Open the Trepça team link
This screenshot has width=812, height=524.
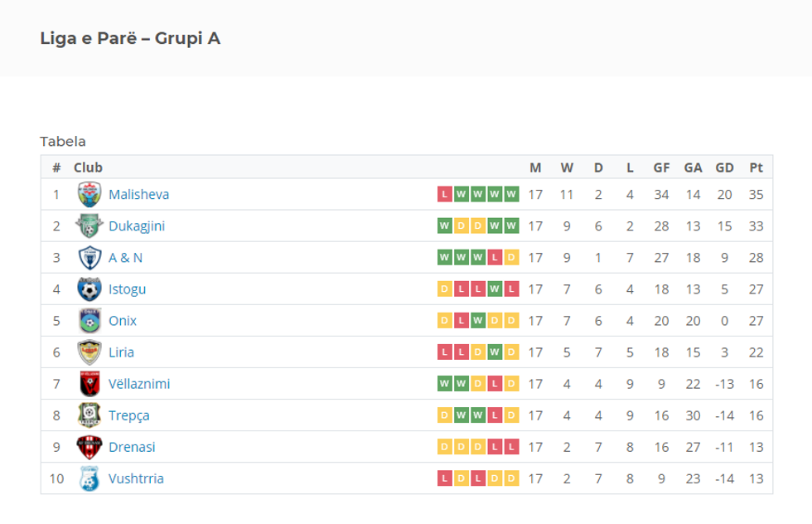[x=128, y=415]
